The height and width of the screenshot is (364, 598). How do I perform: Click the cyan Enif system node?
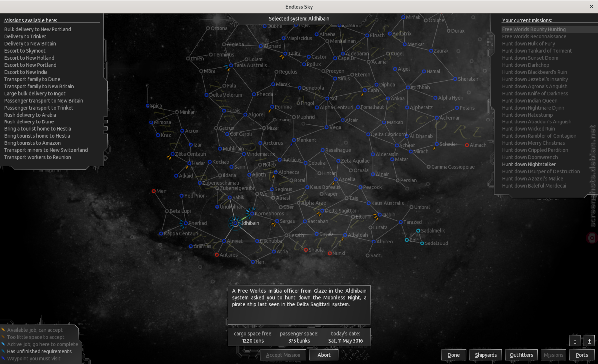(407, 240)
